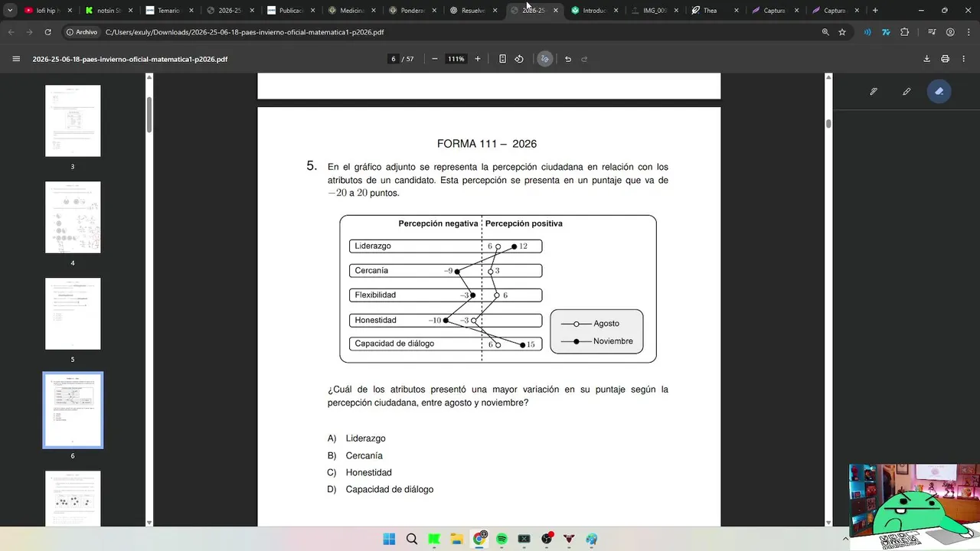Click the PDF file name title
Screen dimensions: 980x551
pos(130,59)
